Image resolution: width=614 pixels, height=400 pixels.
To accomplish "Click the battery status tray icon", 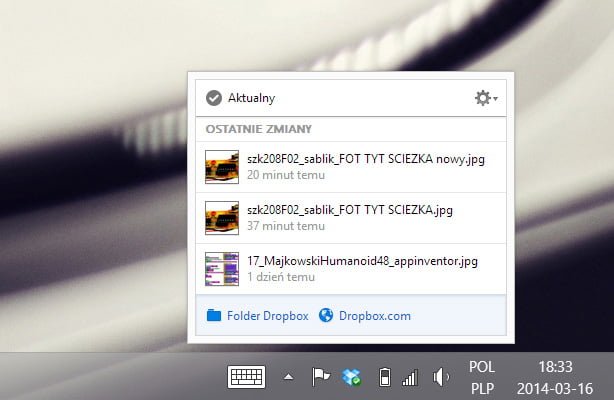I will coord(385,377).
